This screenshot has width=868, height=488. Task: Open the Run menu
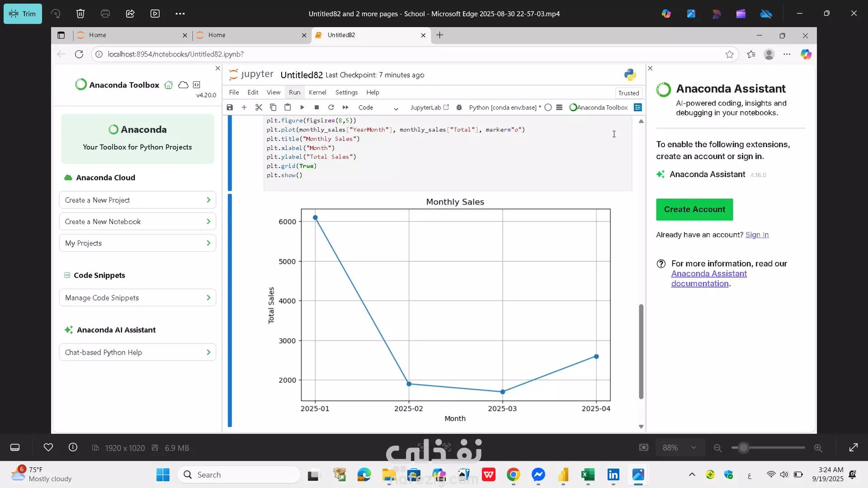coord(294,92)
